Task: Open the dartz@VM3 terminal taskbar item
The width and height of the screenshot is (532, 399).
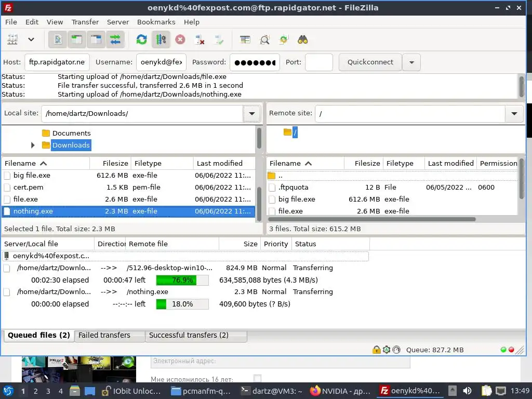Action: click(x=271, y=391)
